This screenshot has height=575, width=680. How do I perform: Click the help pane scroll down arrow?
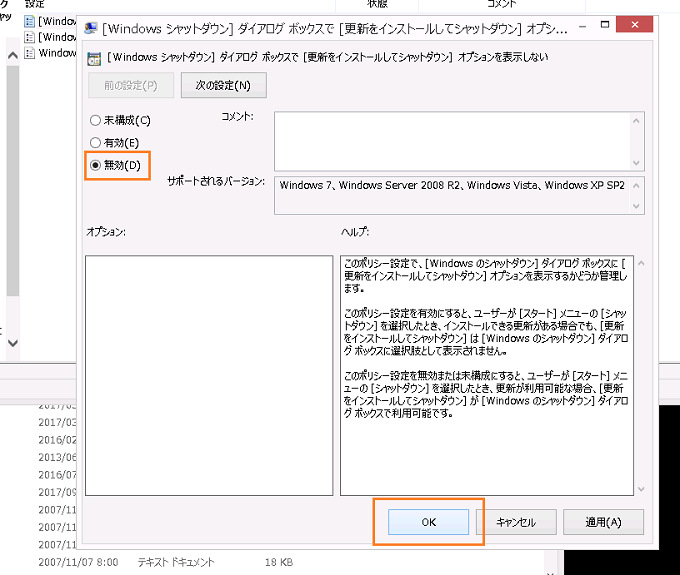pos(641,489)
